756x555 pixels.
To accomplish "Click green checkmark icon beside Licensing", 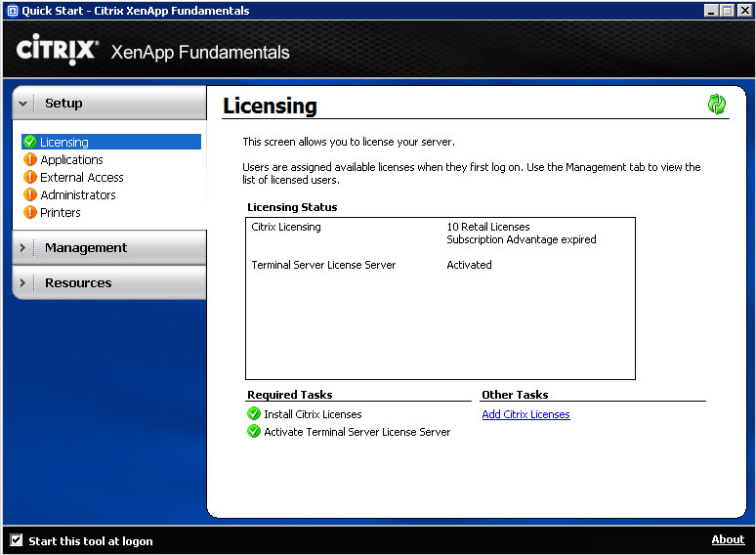I will 30,142.
